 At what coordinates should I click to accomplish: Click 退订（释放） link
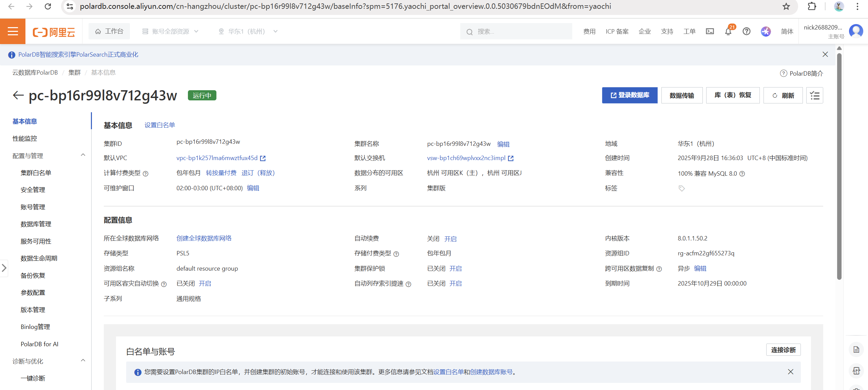pyautogui.click(x=258, y=173)
